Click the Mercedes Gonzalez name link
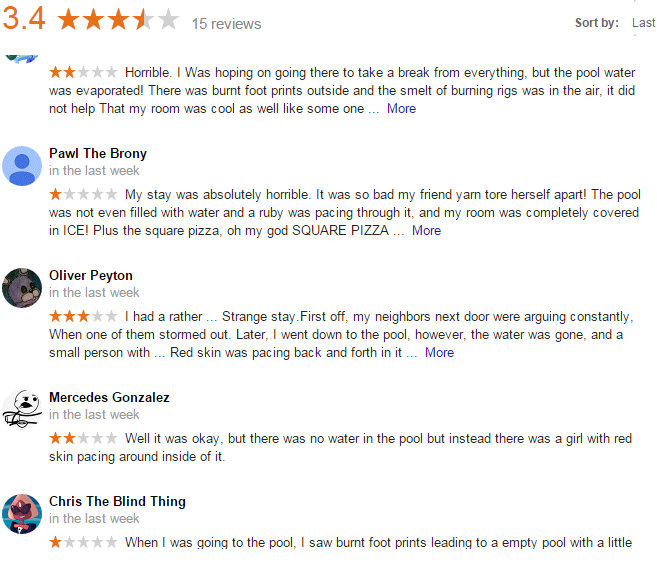Screen dimensions: 657x565 (109, 398)
